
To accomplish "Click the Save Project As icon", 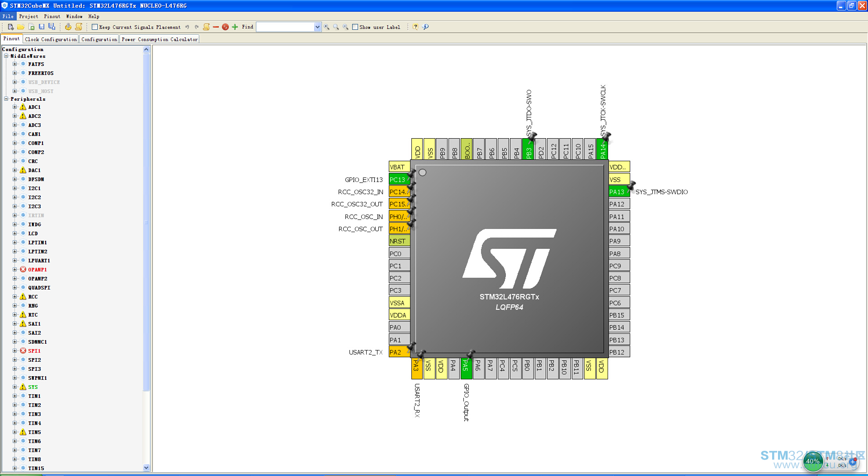I will coord(52,27).
